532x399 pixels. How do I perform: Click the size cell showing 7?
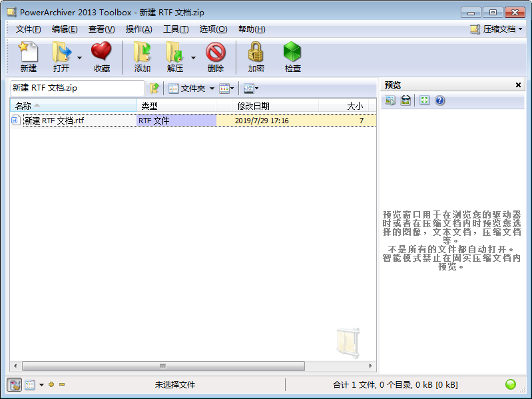[362, 121]
